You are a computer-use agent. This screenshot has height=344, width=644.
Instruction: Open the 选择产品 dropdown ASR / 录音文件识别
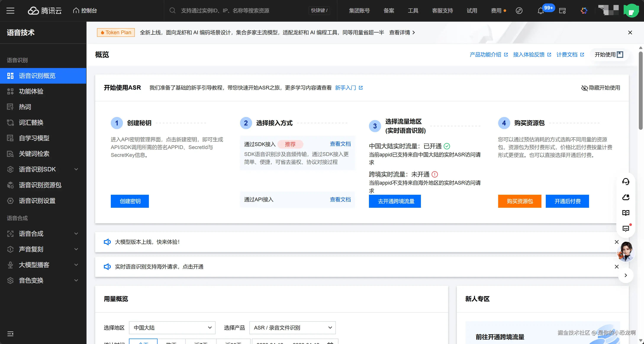(292, 328)
